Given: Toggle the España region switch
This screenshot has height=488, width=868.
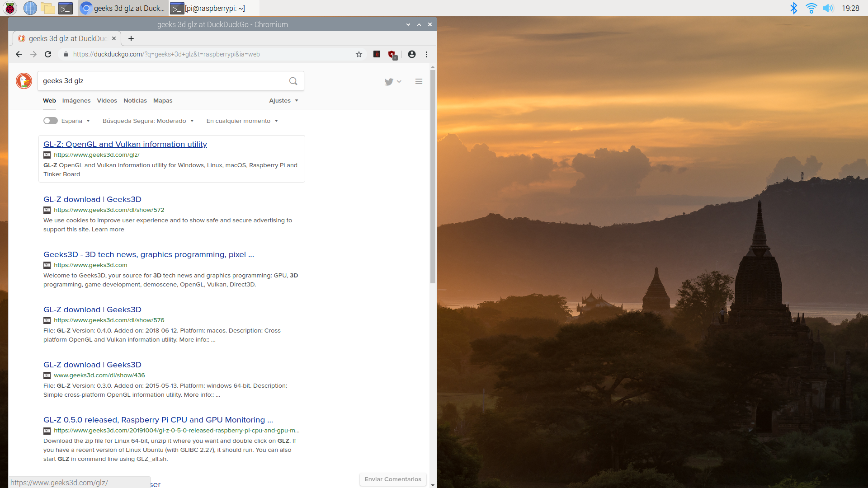Looking at the screenshot, I should pos(51,121).
